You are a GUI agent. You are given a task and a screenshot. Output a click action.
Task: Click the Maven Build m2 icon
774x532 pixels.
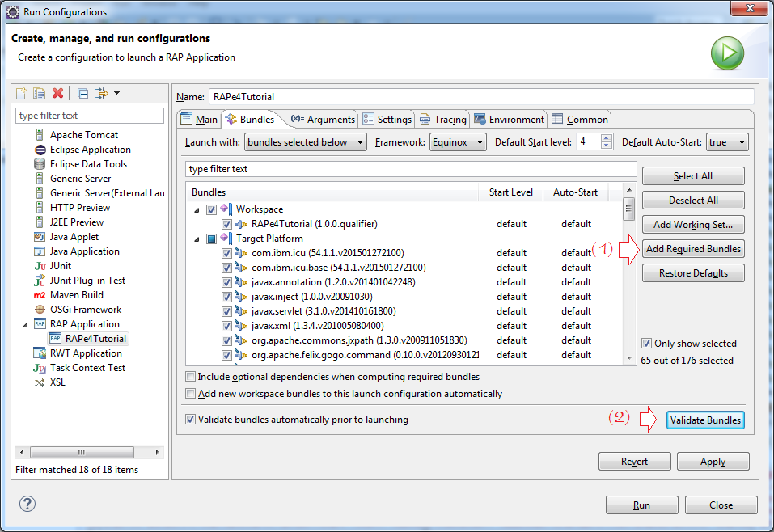40,295
